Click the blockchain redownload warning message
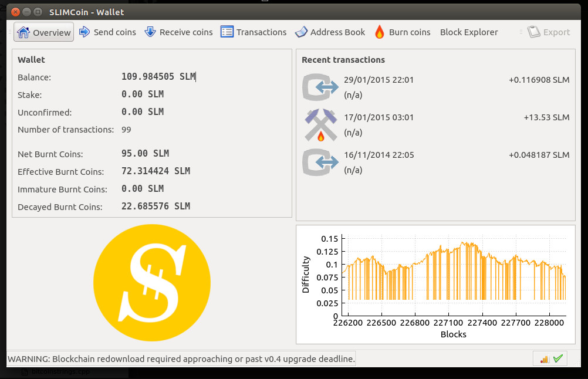 click(x=181, y=358)
